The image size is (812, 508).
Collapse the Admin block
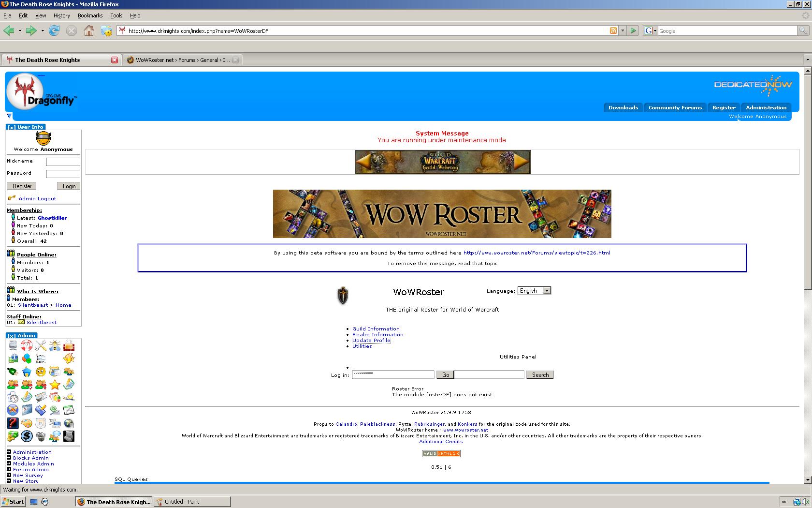point(12,336)
